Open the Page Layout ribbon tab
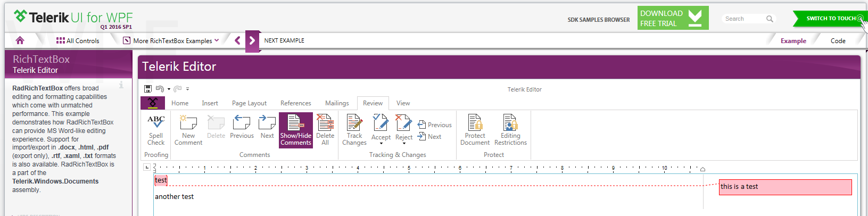 (249, 103)
